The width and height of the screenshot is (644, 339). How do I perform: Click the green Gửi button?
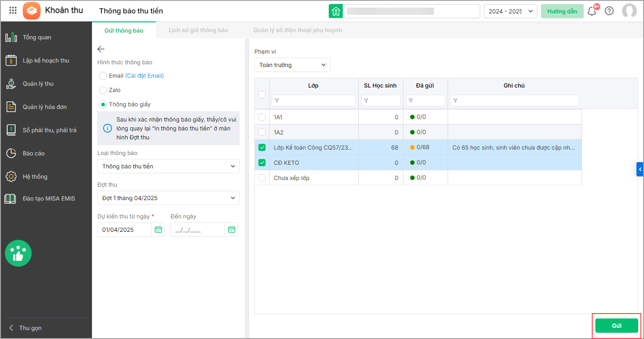tap(616, 326)
